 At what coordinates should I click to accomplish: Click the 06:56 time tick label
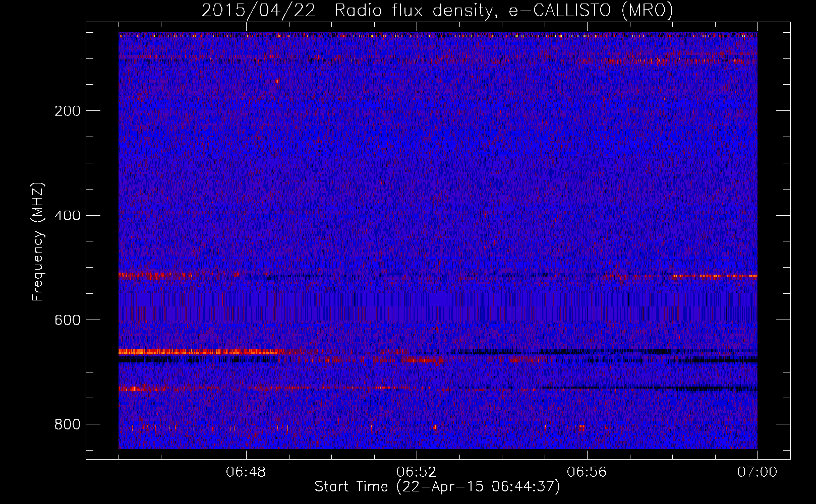587,472
